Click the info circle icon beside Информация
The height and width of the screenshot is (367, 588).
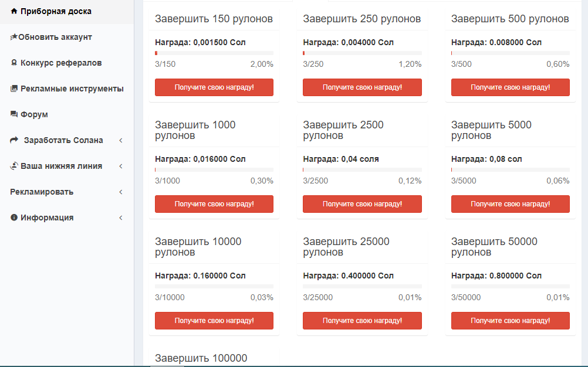[x=14, y=218]
